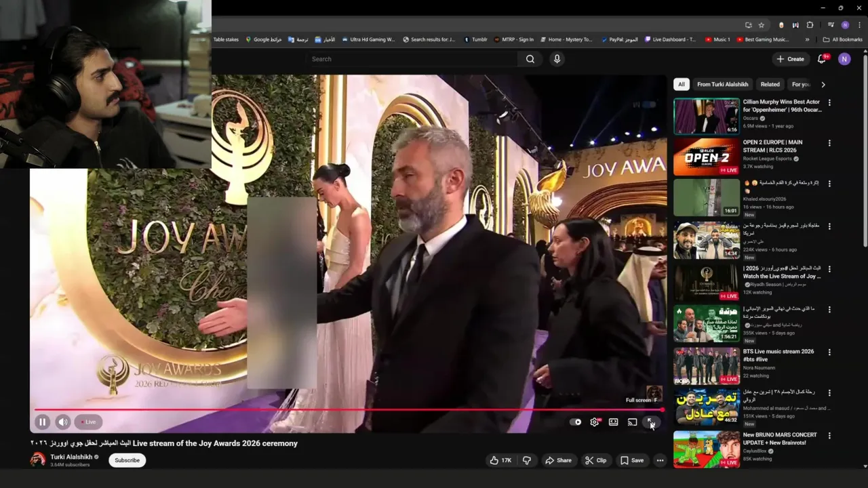
Task: Open PayPal bookmark
Action: 619,39
